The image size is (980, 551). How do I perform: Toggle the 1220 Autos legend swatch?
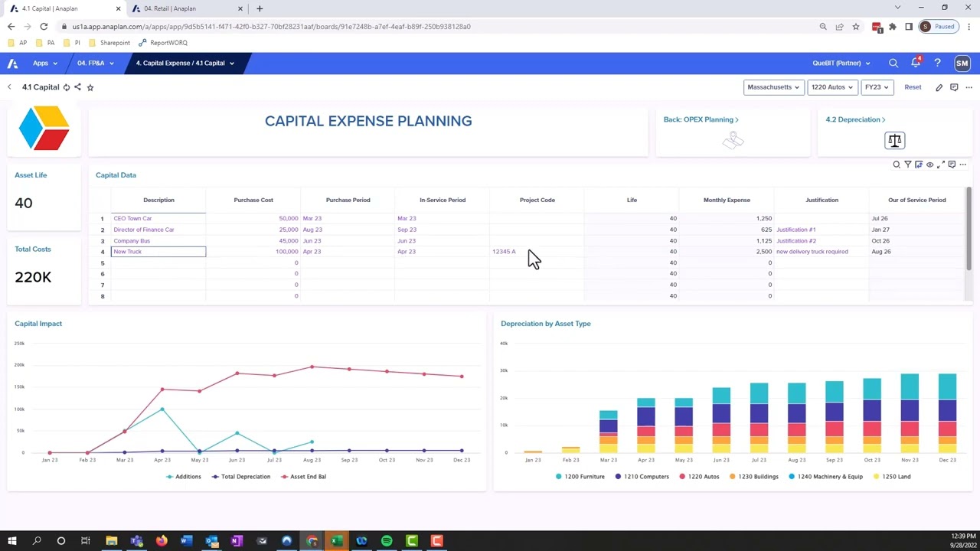[x=682, y=477]
